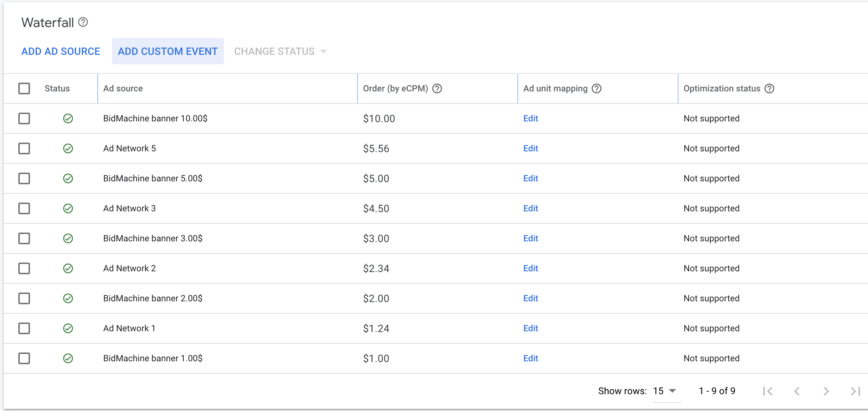The width and height of the screenshot is (868, 411).
Task: Click green status icon for Ad Network 5
Action: coord(68,148)
